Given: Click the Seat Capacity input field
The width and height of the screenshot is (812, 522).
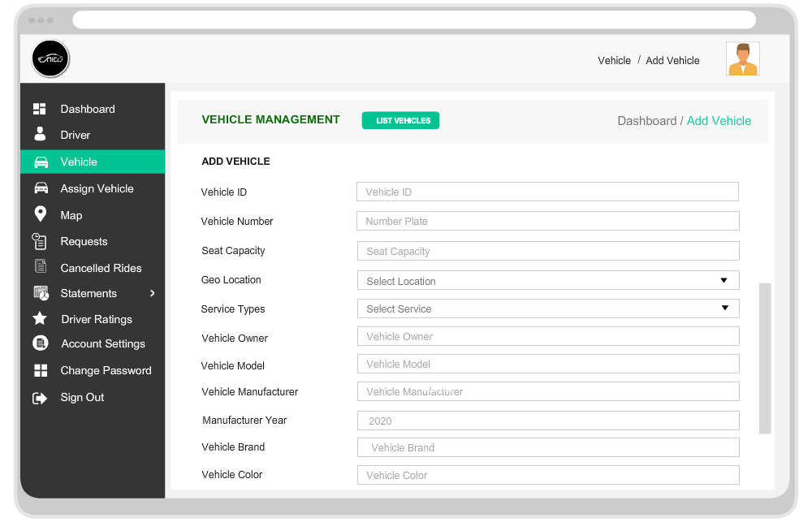Looking at the screenshot, I should (x=548, y=251).
